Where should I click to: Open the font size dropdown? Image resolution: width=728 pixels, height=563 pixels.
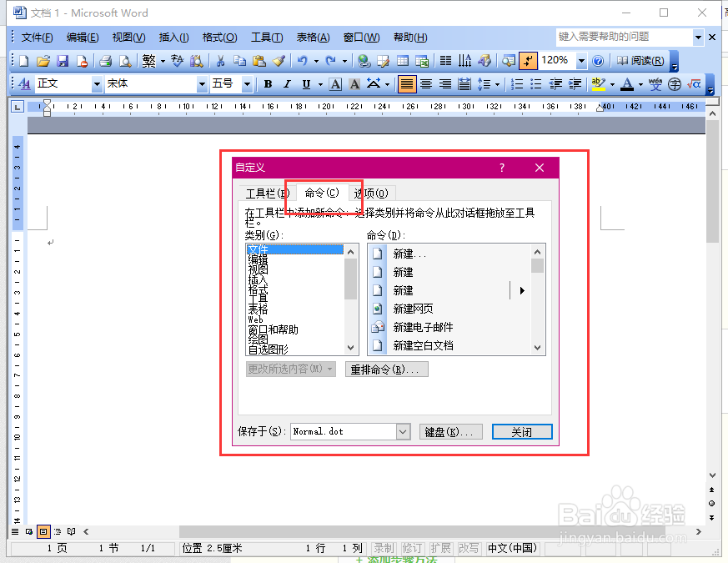point(248,83)
